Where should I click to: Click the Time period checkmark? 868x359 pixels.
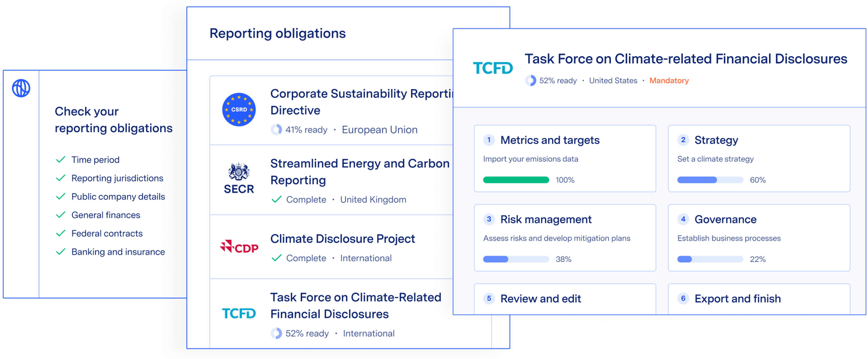point(61,159)
